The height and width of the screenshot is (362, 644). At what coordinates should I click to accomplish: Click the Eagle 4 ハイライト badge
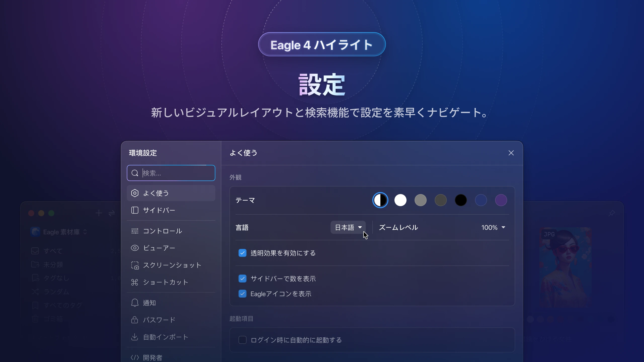click(x=322, y=44)
